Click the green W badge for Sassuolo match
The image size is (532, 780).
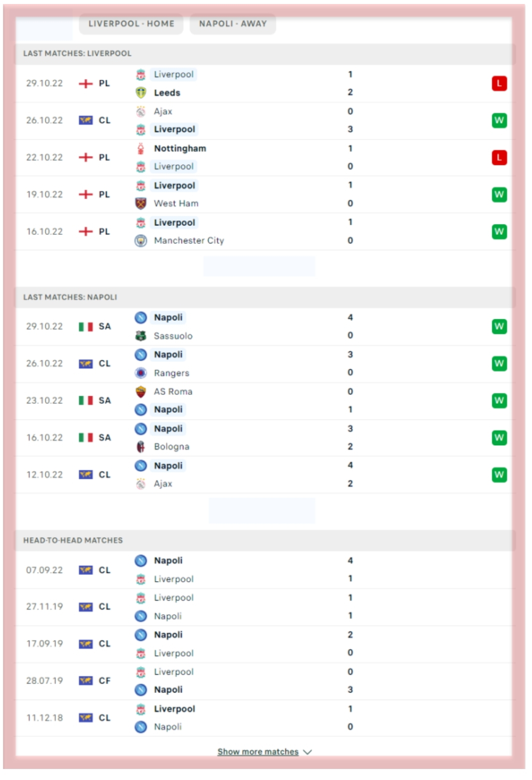coord(499,327)
